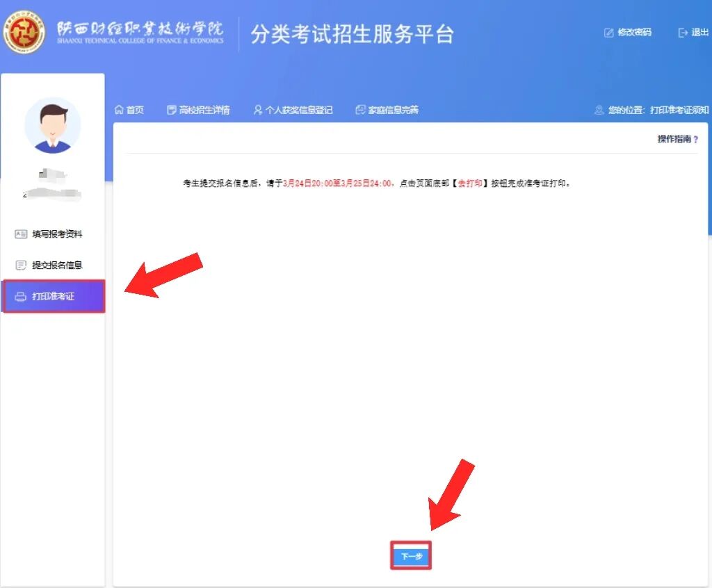
Task: Log out via the 退出 text
Action: (x=699, y=33)
